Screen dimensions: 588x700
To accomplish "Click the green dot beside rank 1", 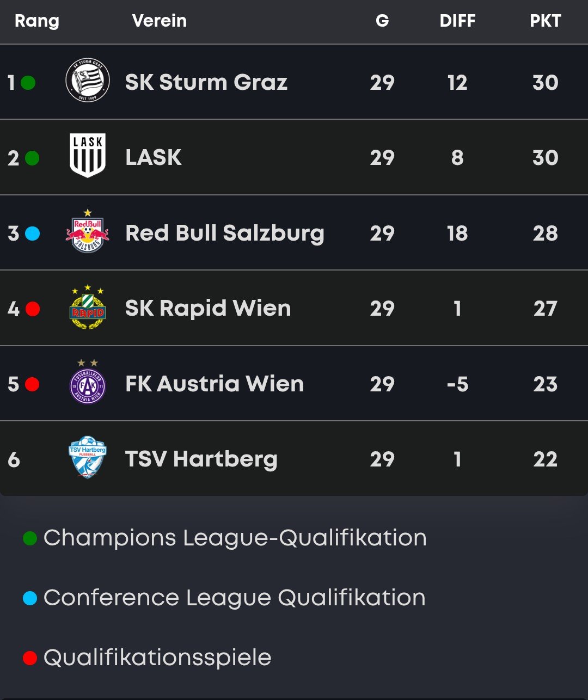I will click(28, 83).
